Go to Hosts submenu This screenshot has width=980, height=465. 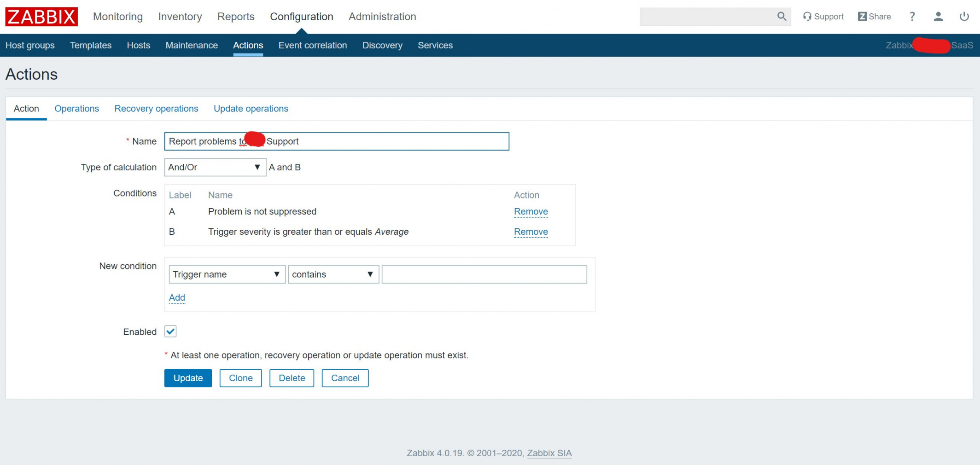point(139,45)
